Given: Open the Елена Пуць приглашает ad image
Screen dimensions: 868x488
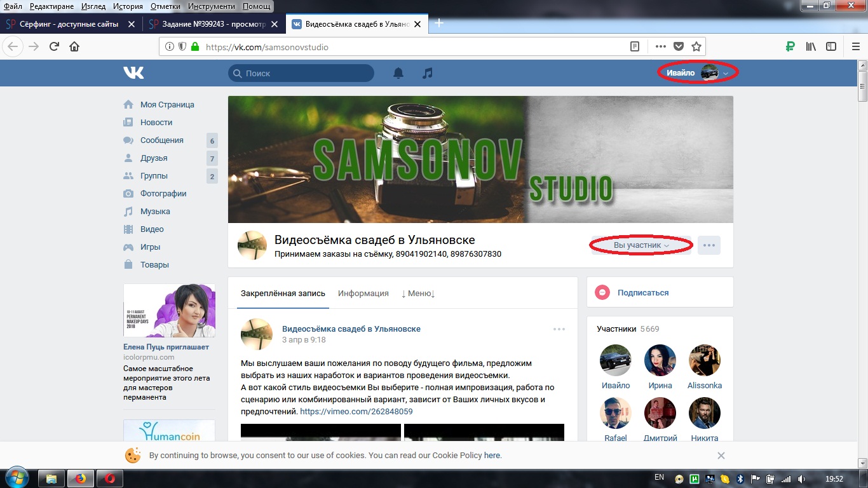Looking at the screenshot, I should [169, 311].
